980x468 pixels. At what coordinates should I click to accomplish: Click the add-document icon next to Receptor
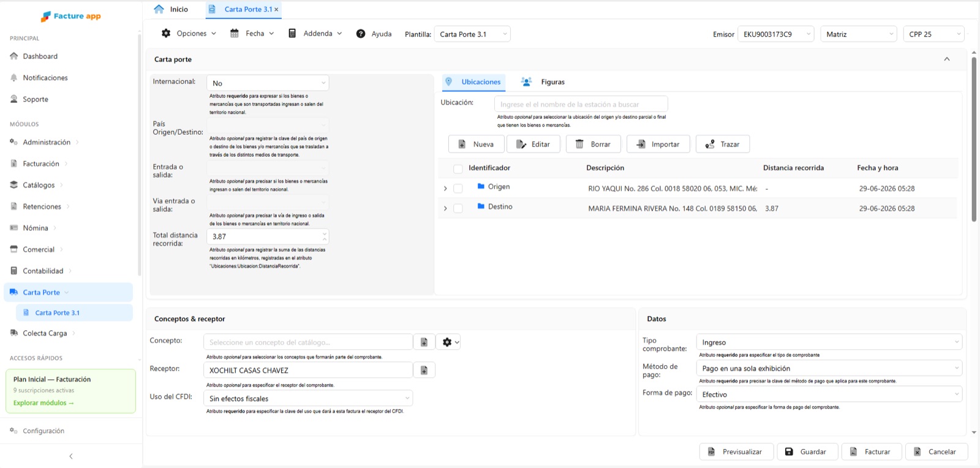(424, 370)
